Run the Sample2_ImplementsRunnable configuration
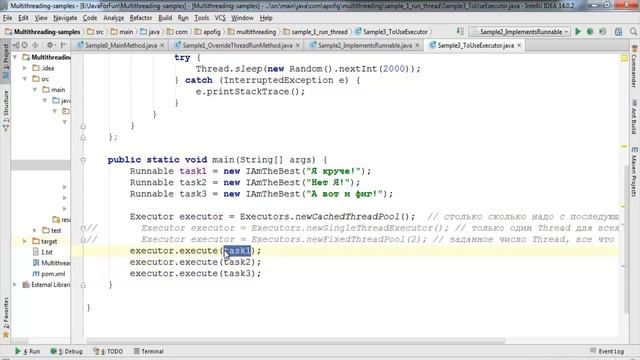The width and height of the screenshot is (640, 360). pyautogui.click(x=578, y=31)
